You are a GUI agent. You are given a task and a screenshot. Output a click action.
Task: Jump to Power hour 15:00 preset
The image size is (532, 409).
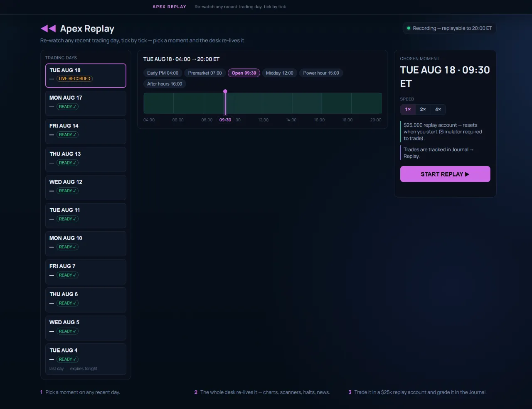pos(321,73)
